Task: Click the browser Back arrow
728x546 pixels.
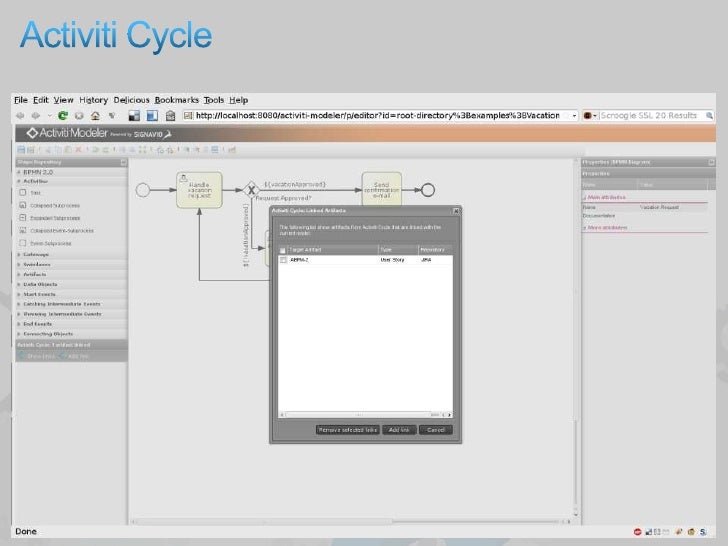Action: pyautogui.click(x=20, y=116)
